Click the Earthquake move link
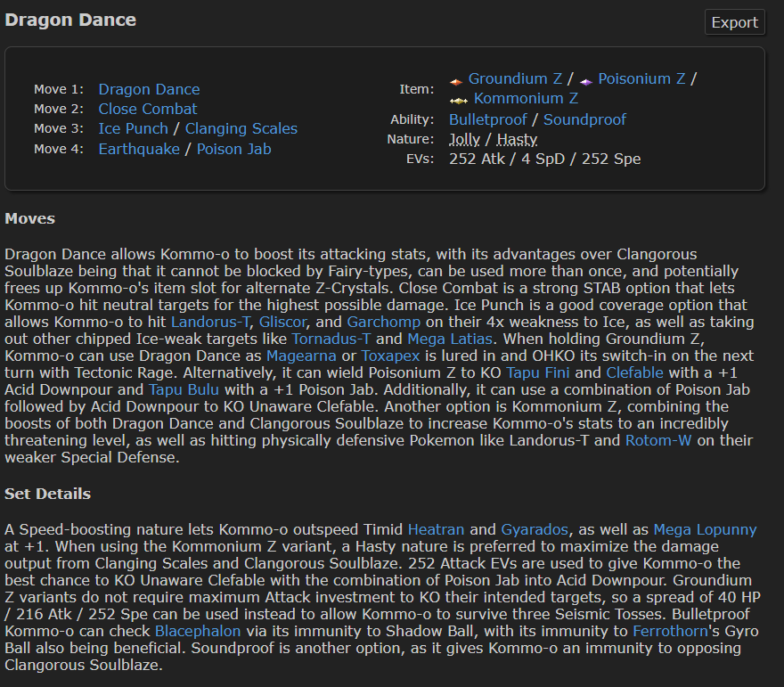The height and width of the screenshot is (687, 784). (x=139, y=149)
